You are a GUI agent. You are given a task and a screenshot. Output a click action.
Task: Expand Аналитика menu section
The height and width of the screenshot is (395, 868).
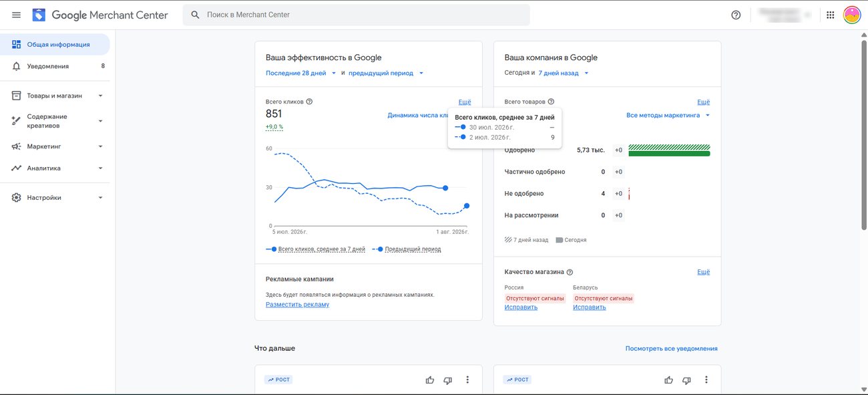(100, 168)
